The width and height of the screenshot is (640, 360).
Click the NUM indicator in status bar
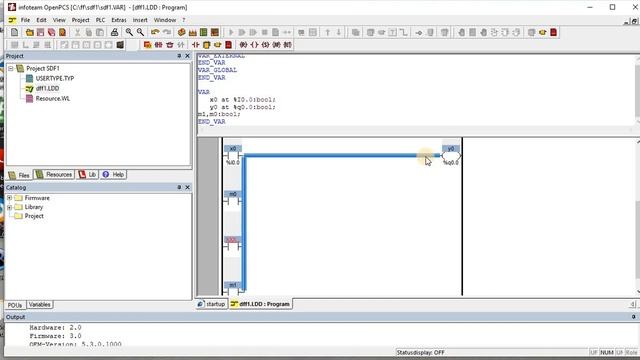click(x=607, y=352)
